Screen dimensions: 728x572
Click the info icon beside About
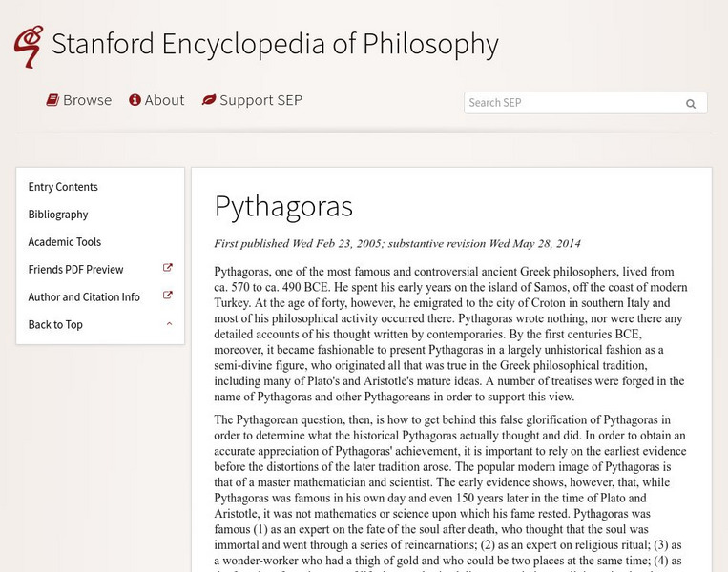[x=135, y=100]
